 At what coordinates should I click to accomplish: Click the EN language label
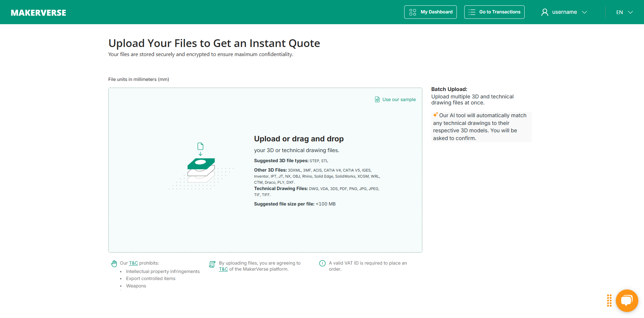(620, 12)
